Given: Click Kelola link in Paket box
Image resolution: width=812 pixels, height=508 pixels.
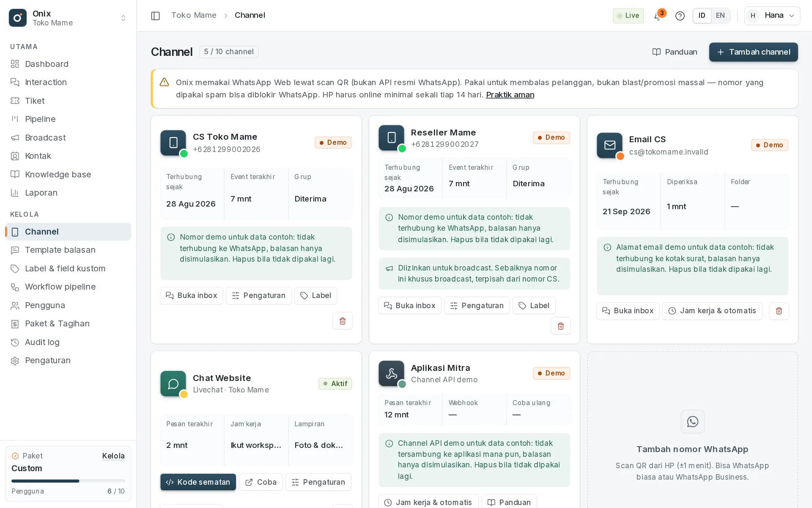Looking at the screenshot, I should pyautogui.click(x=113, y=456).
